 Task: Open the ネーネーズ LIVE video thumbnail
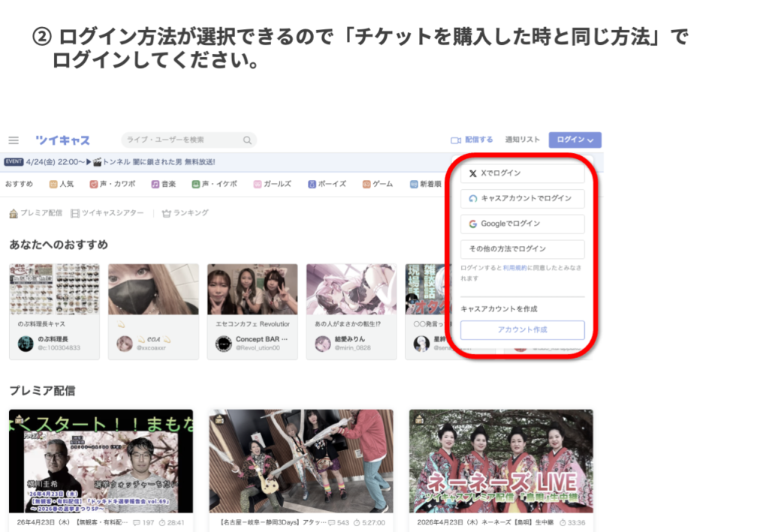501,460
